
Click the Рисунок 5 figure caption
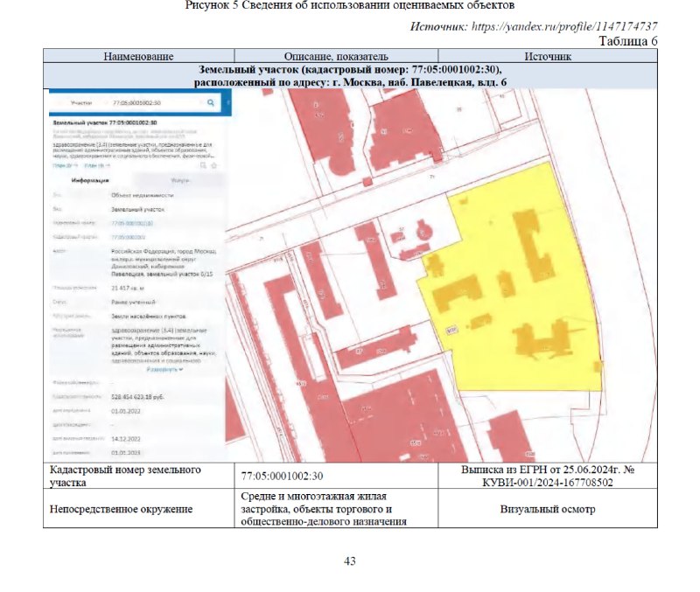click(350, 5)
